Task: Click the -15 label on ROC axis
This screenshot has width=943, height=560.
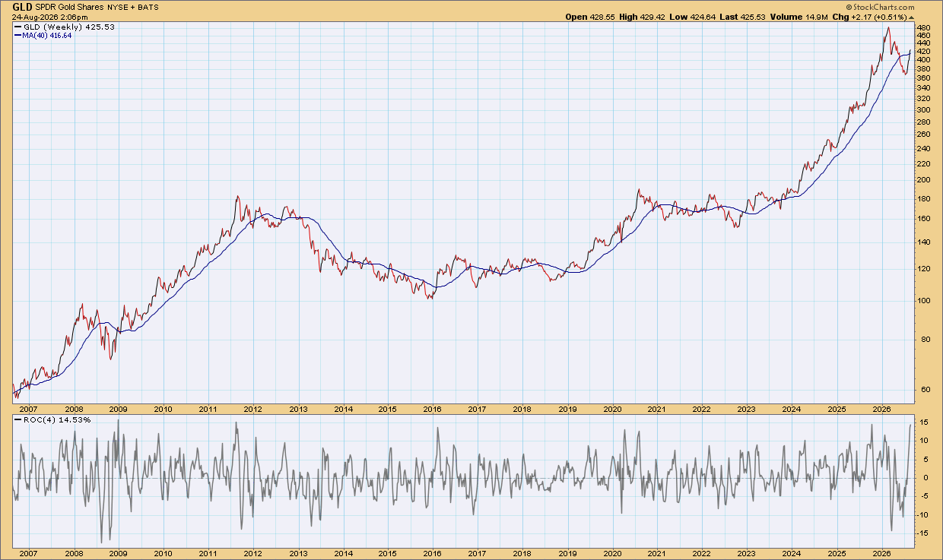Action: click(x=924, y=533)
